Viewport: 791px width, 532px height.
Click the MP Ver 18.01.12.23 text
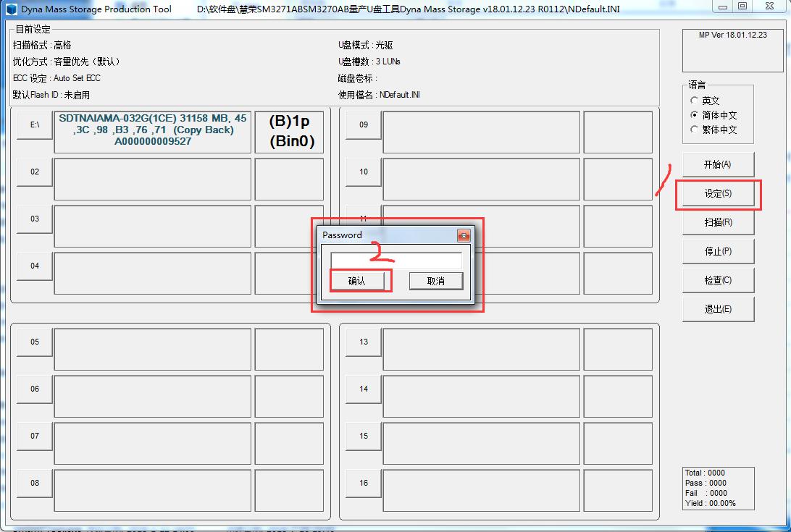tap(732, 35)
